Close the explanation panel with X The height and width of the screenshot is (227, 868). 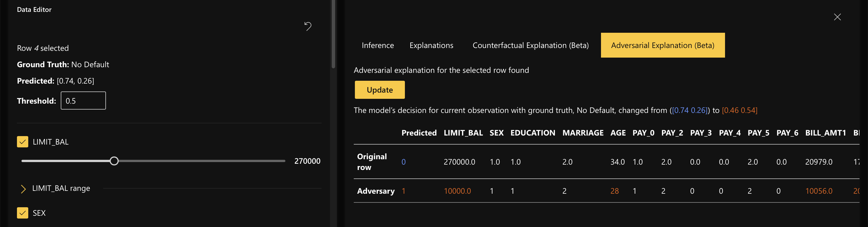(x=837, y=17)
